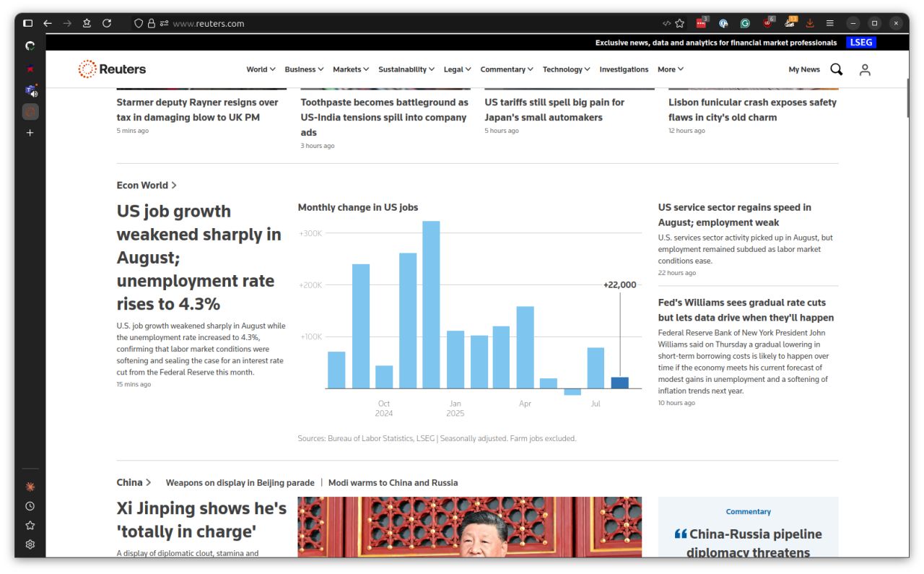Reload the Reuters page
924x574 pixels.
pos(107,23)
